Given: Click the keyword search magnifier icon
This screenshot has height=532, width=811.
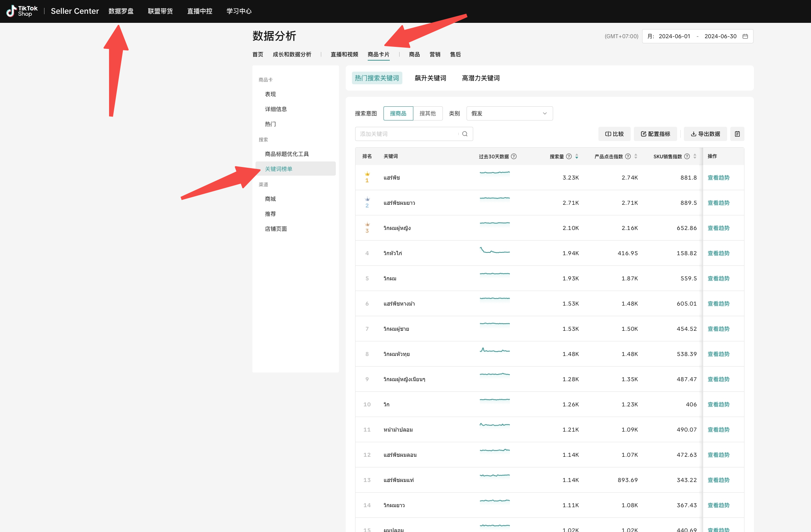Looking at the screenshot, I should [x=465, y=134].
